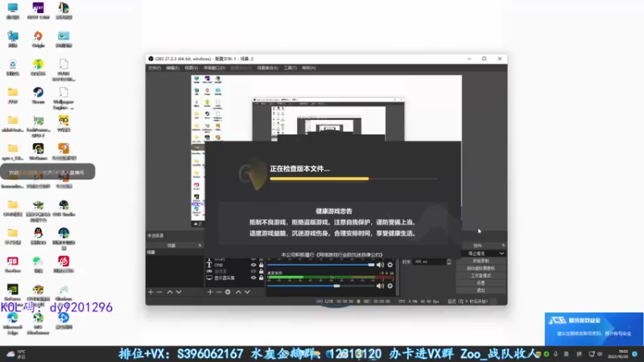Open the This PC monitor desktop icon
The image size is (644, 362).
[13, 11]
